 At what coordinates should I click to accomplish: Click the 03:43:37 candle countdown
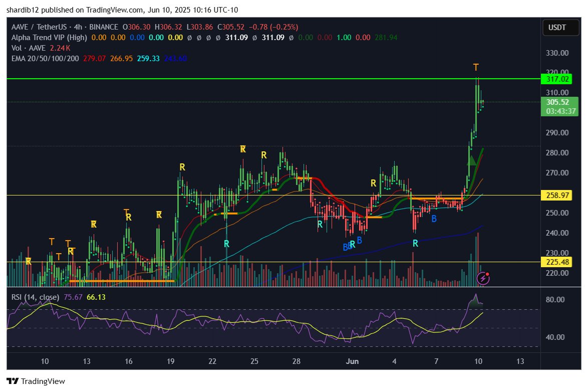[560, 111]
